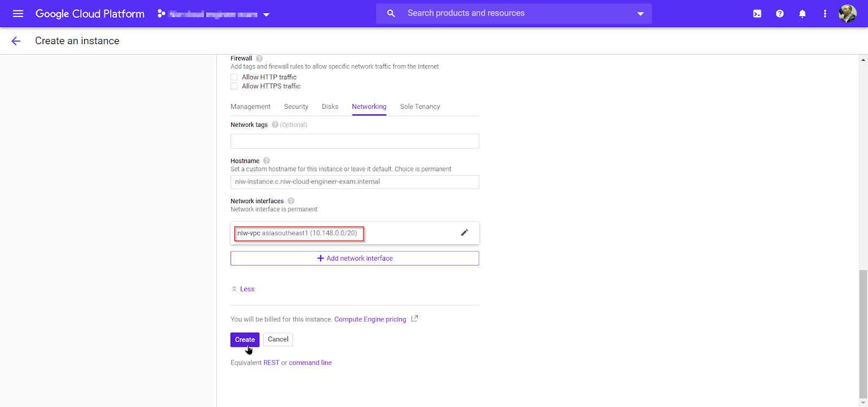
Task: Click Add network interface button
Action: pos(355,259)
